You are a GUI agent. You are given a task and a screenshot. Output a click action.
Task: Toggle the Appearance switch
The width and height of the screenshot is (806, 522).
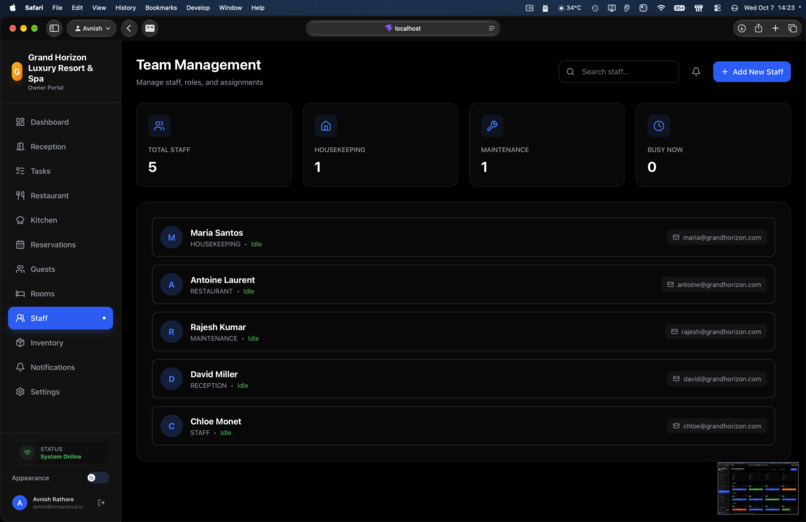(97, 478)
